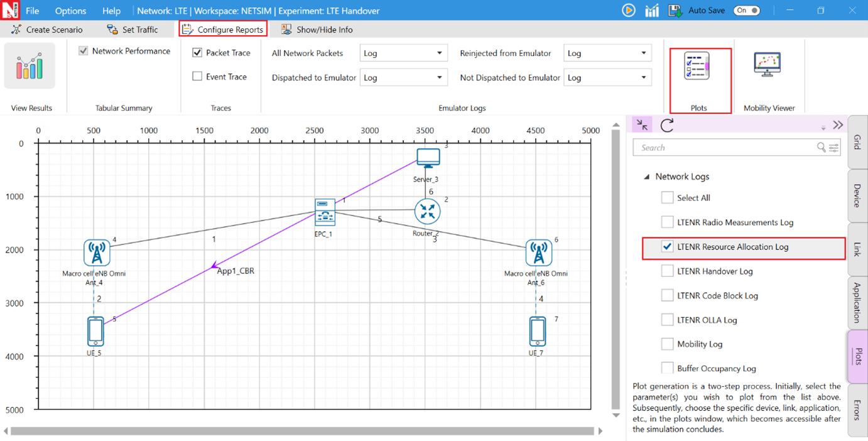Click the UE_5 phone icon
868x441 pixels.
point(95,331)
